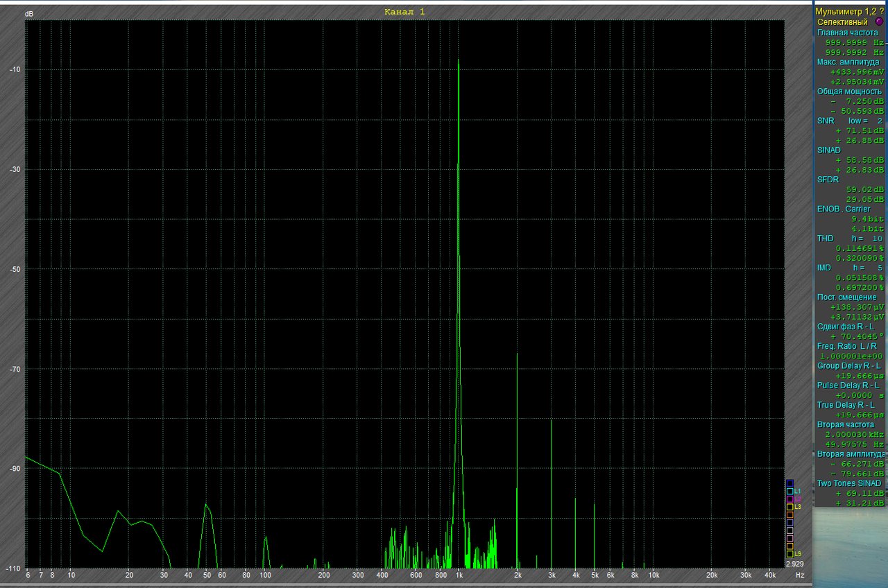Toggle the magenta L2 trace box
This screenshot has height=588, width=888.
click(x=789, y=499)
